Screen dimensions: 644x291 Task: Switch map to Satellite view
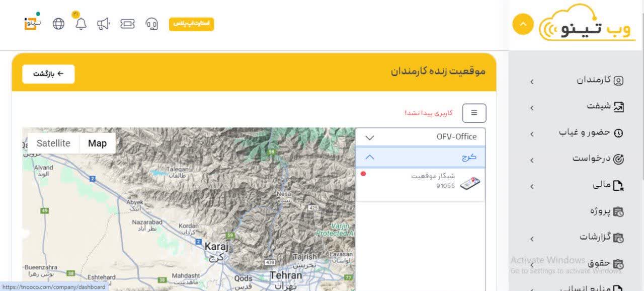coord(53,143)
